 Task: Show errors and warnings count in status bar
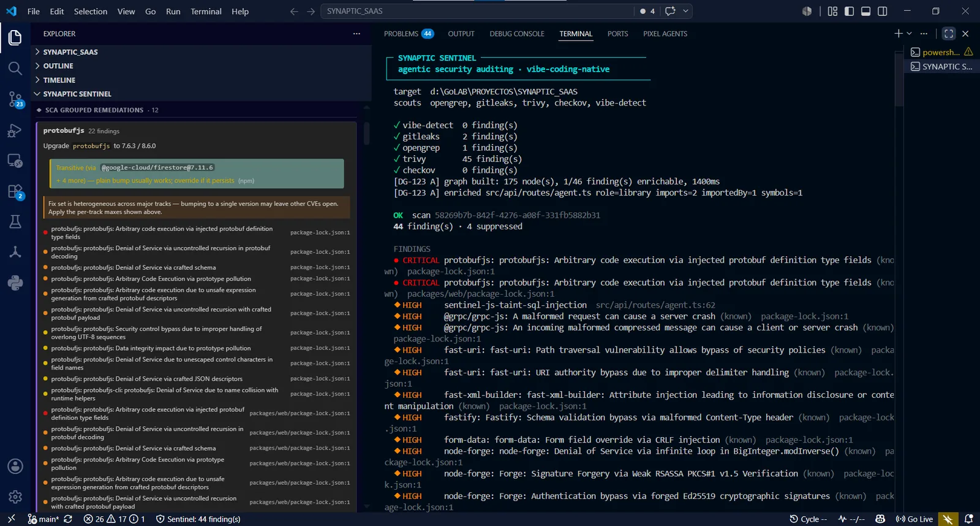point(115,519)
